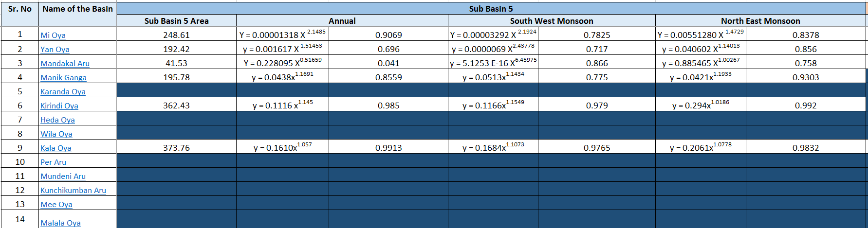
Task: Click Manik Ganga north east value 0.9303
Action: [x=805, y=77]
